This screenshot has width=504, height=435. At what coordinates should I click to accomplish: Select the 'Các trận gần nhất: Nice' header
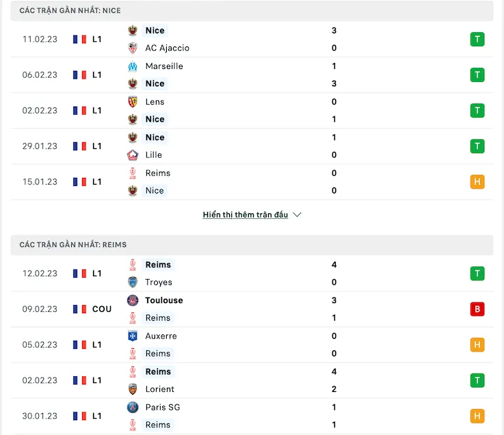[x=70, y=11]
